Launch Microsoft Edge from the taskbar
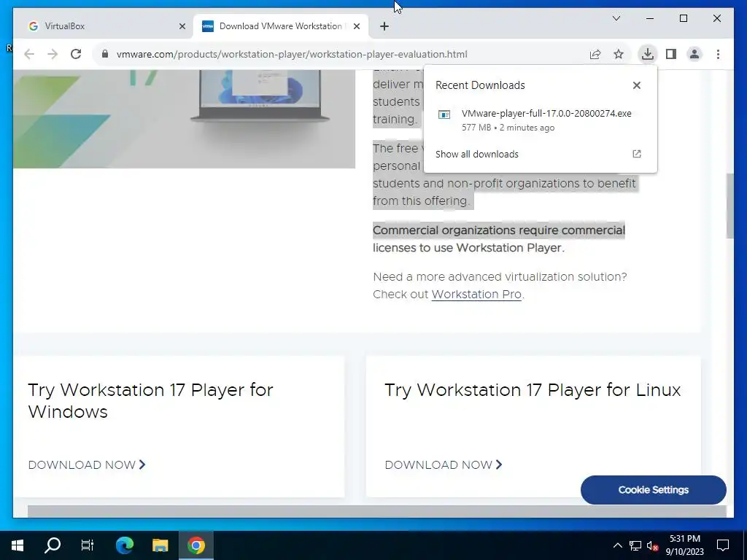The width and height of the screenshot is (747, 560). (x=125, y=545)
